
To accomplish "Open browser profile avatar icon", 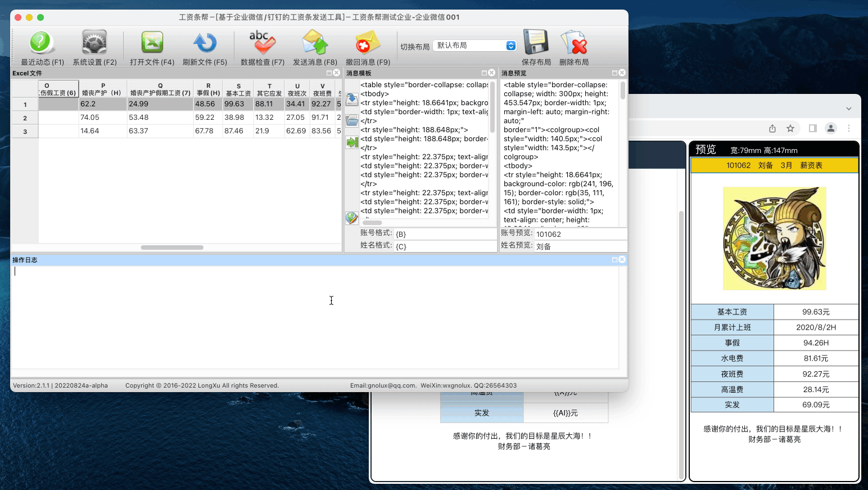I will [831, 128].
